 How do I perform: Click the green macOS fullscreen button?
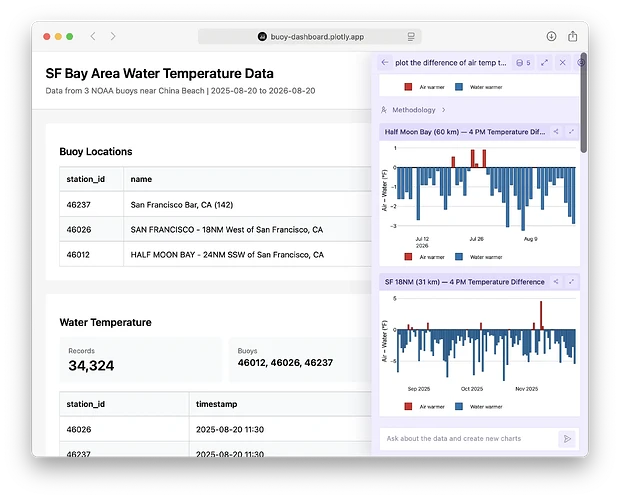[70, 36]
